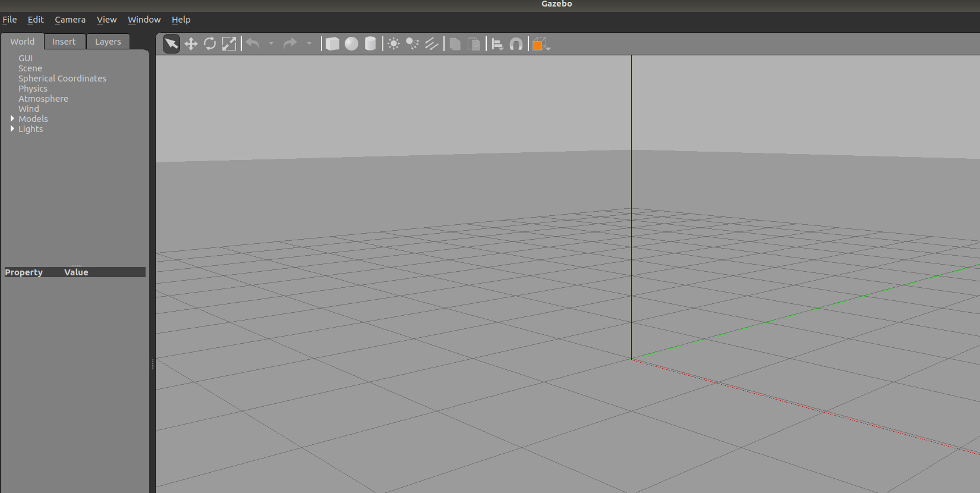Select the translate mode tool
This screenshot has width=980, height=493.
(x=191, y=44)
